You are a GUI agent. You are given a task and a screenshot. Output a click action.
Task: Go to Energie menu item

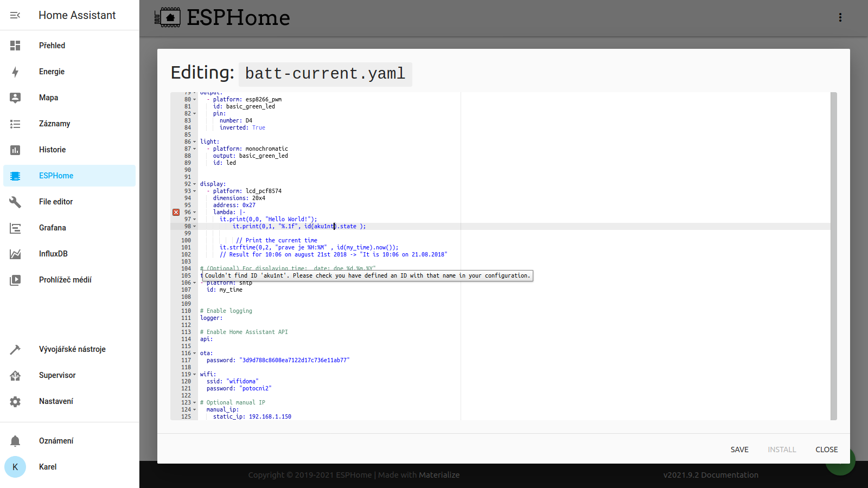click(69, 72)
